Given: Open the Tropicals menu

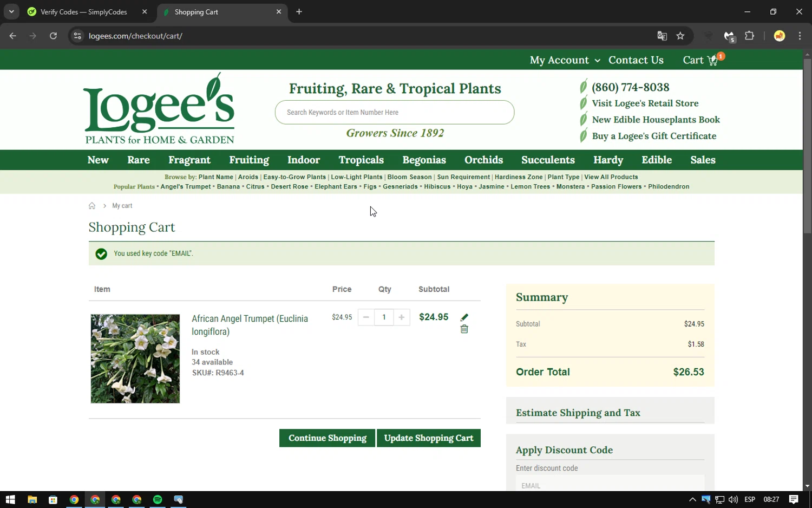Looking at the screenshot, I should pos(361,160).
